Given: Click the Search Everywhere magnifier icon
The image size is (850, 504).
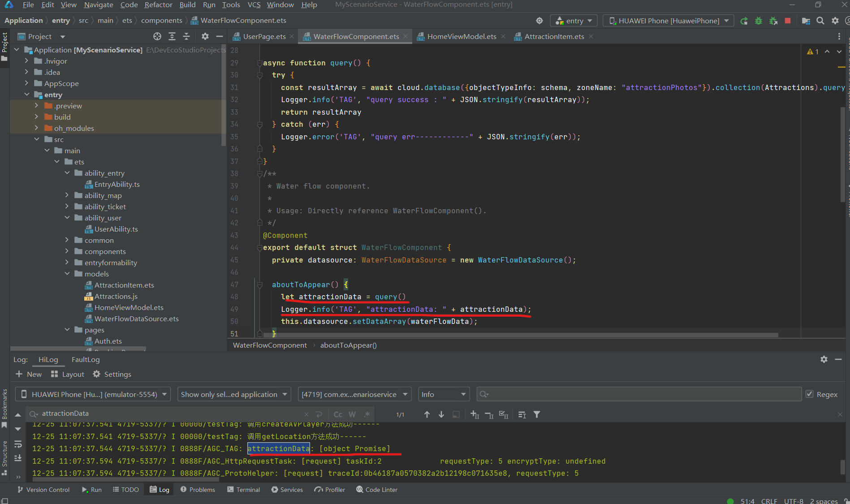Looking at the screenshot, I should (x=820, y=21).
